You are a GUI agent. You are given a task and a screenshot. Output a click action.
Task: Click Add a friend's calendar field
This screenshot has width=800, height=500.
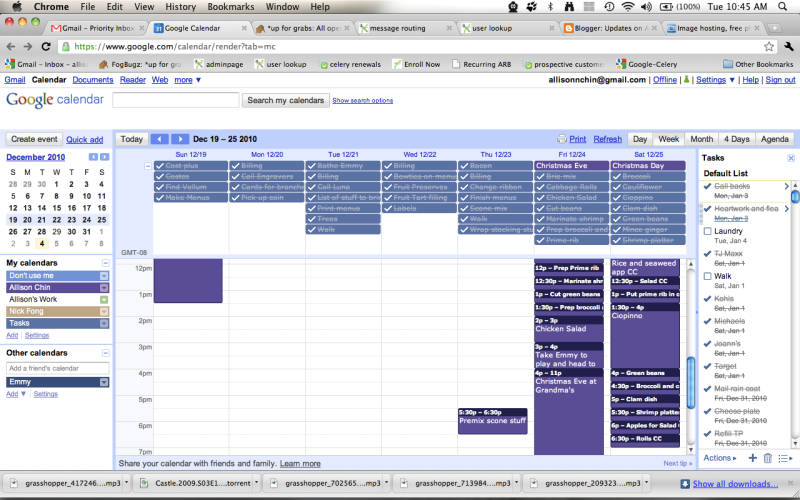[x=58, y=368]
